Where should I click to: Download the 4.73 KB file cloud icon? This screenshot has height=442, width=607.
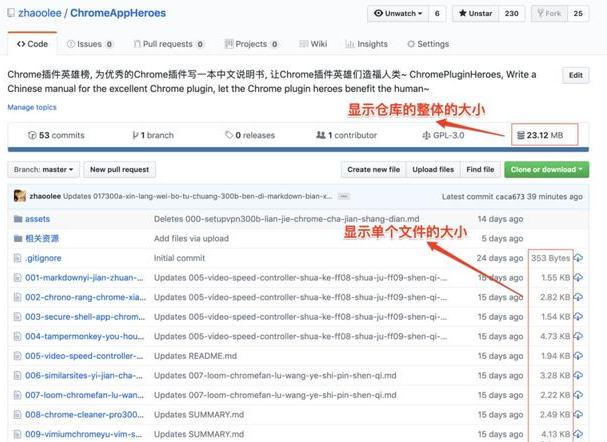[x=578, y=336]
